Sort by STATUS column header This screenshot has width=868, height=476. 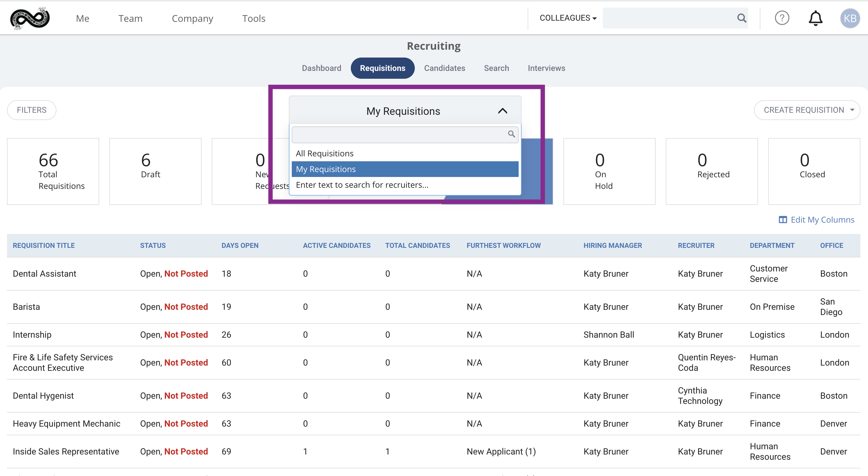[153, 246]
